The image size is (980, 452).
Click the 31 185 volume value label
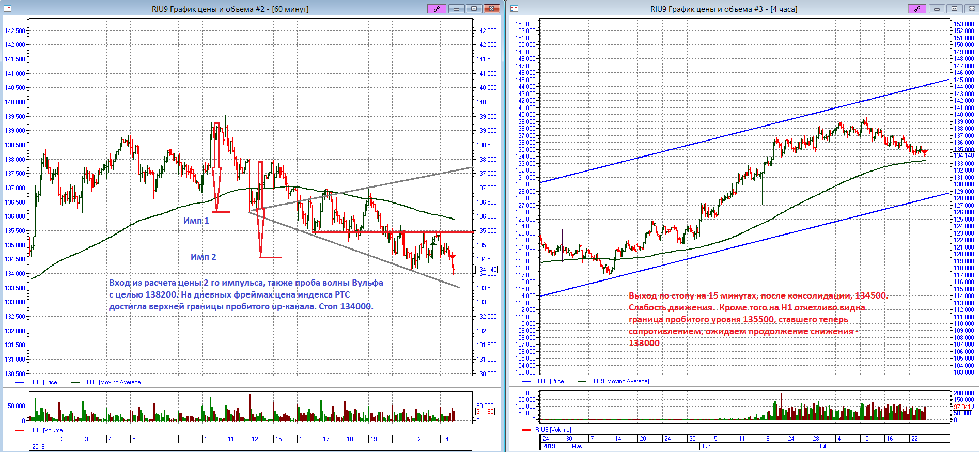point(485,412)
